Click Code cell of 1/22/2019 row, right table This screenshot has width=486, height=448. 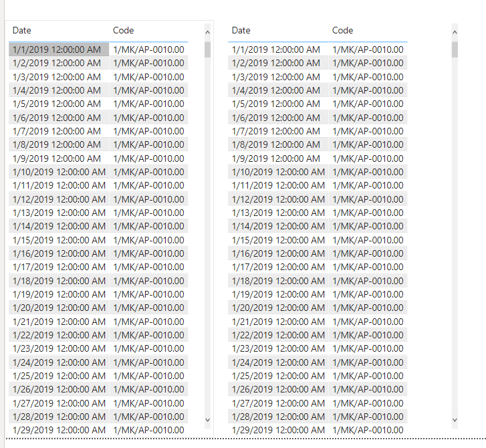tap(368, 335)
